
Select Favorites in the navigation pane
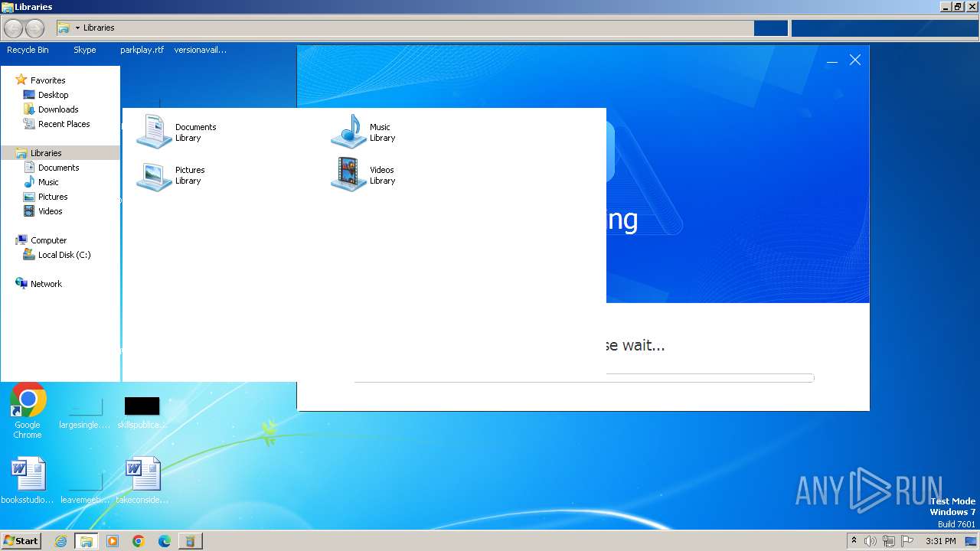pos(47,80)
